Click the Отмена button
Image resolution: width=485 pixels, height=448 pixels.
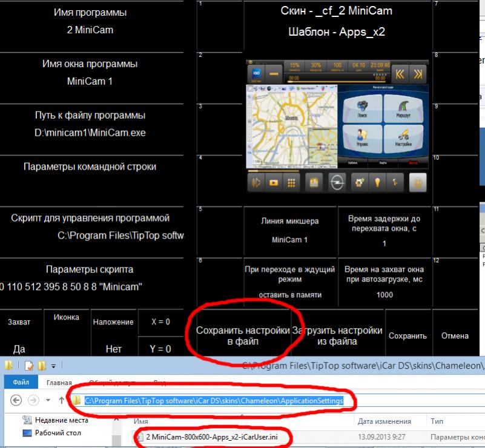click(x=455, y=335)
